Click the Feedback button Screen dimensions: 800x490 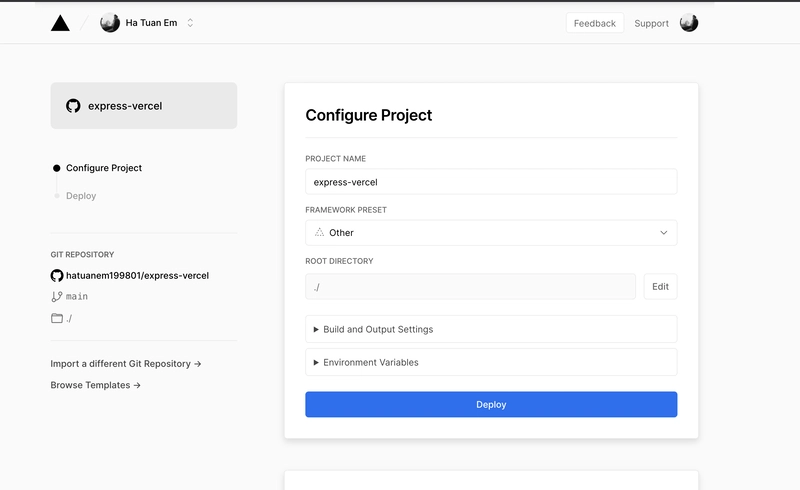click(594, 23)
